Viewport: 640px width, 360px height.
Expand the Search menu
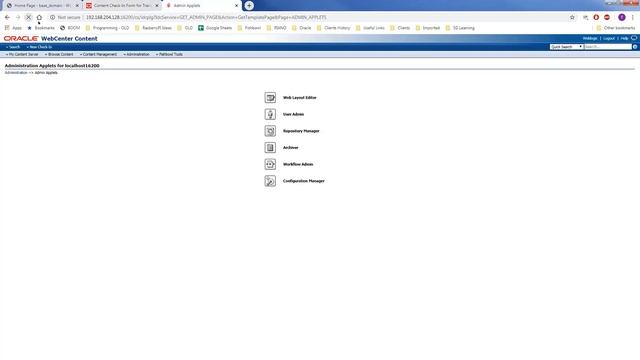click(13, 47)
